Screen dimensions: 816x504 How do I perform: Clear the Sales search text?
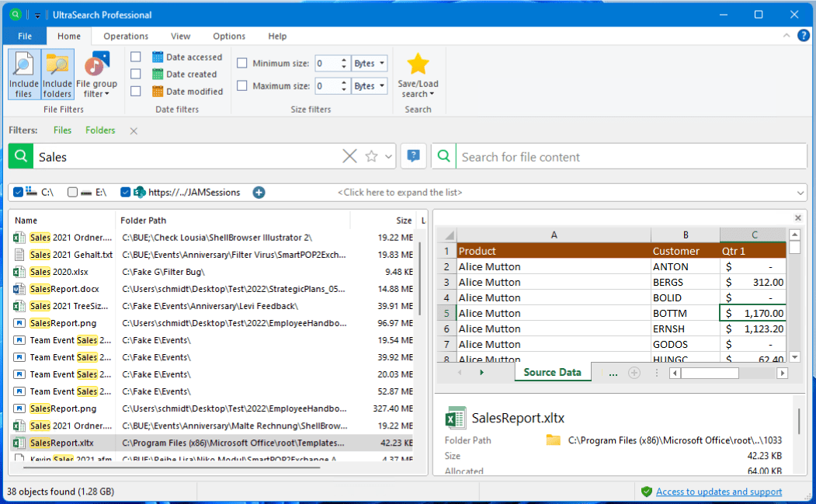[349, 156]
